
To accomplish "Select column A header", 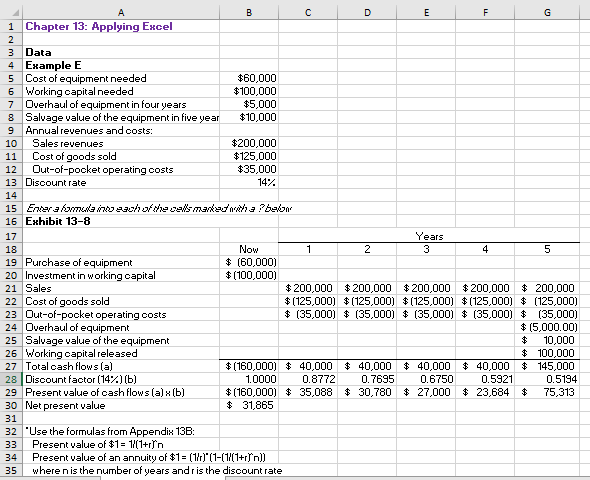I will pos(121,13).
